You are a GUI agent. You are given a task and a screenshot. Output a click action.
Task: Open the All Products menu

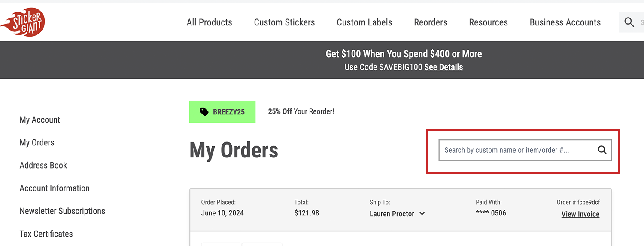210,22
